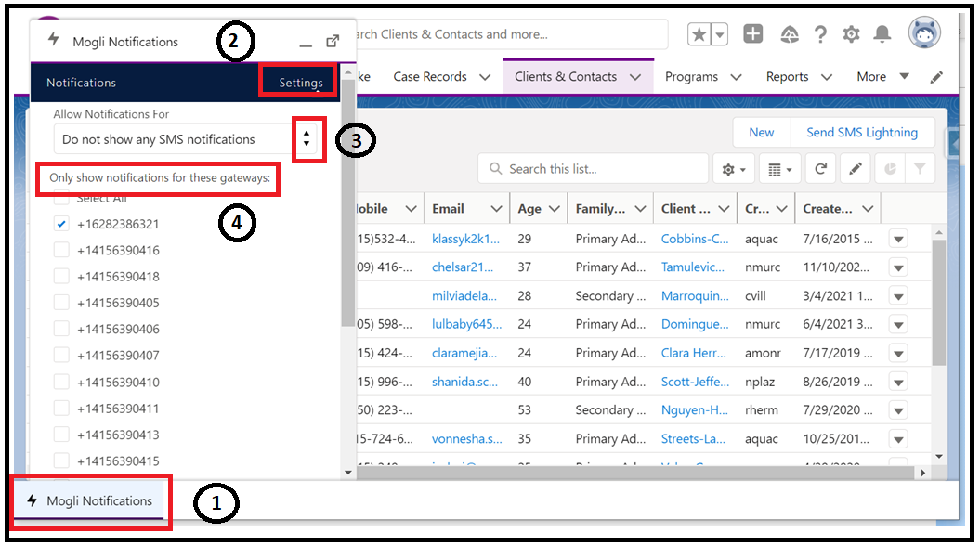
Task: Click the list view vertical scrollbar thumb
Action: (939, 303)
